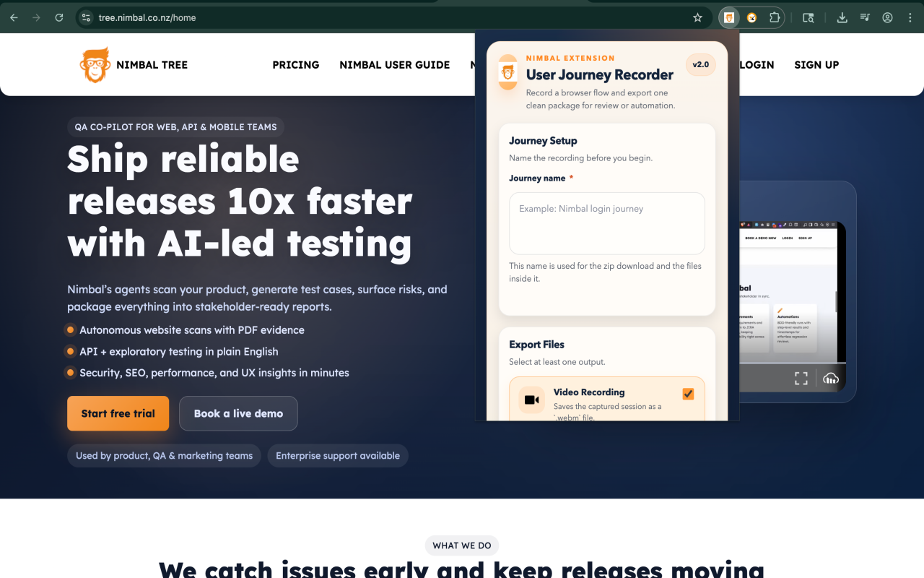Click the "Export Files" heading
The image size is (924, 578).
536,345
